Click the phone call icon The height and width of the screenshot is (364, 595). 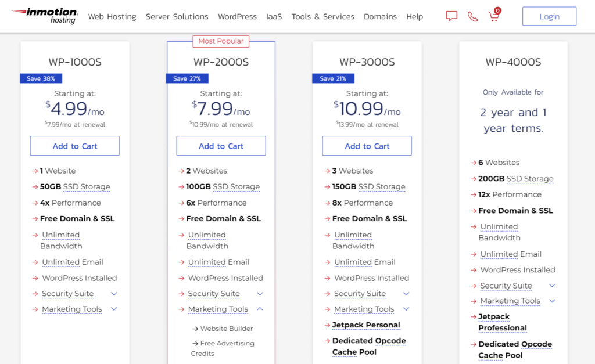pyautogui.click(x=472, y=16)
